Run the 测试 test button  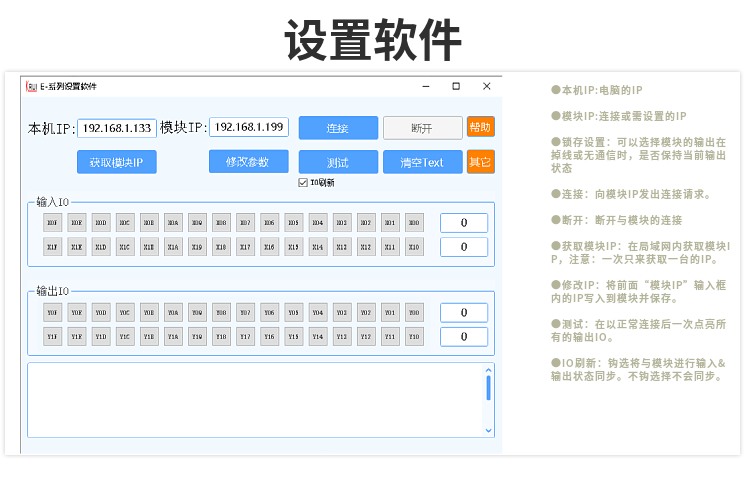click(x=338, y=162)
